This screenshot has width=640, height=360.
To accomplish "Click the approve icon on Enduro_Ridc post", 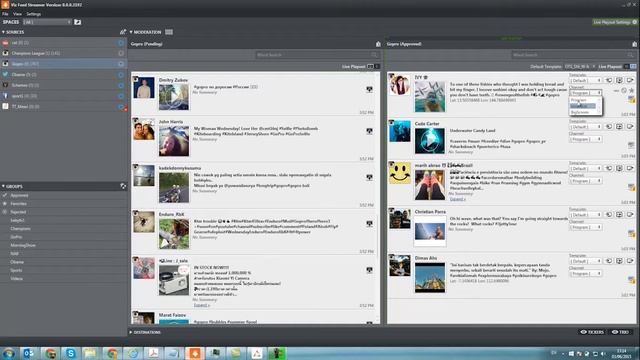I will [369, 224].
